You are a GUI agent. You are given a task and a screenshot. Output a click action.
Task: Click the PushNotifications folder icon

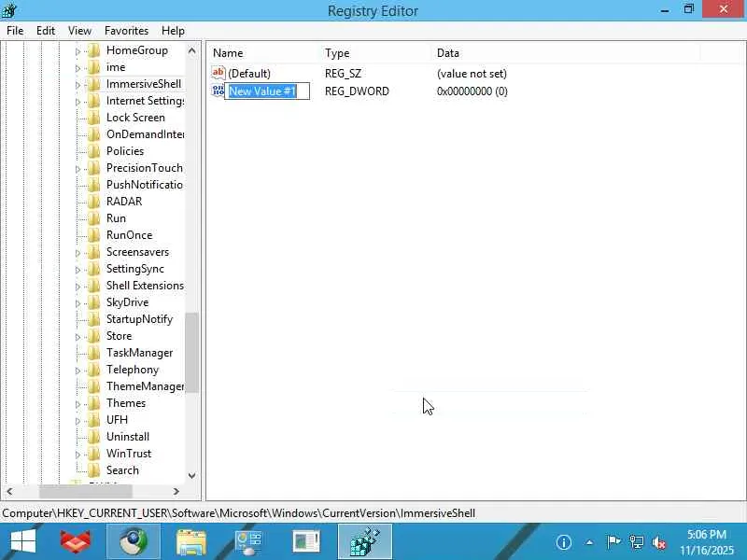(x=94, y=184)
